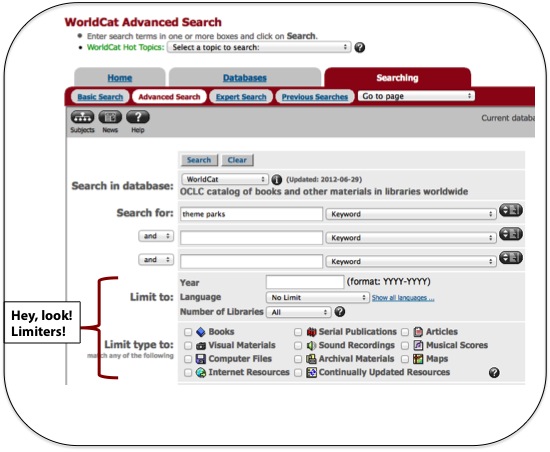Check the Computer Files checkbox

click(x=188, y=359)
